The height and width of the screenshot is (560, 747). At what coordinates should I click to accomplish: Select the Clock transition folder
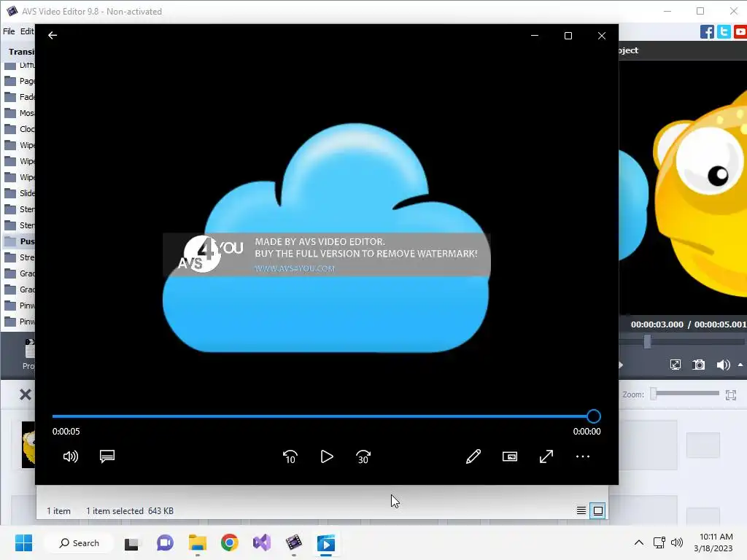click(19, 129)
